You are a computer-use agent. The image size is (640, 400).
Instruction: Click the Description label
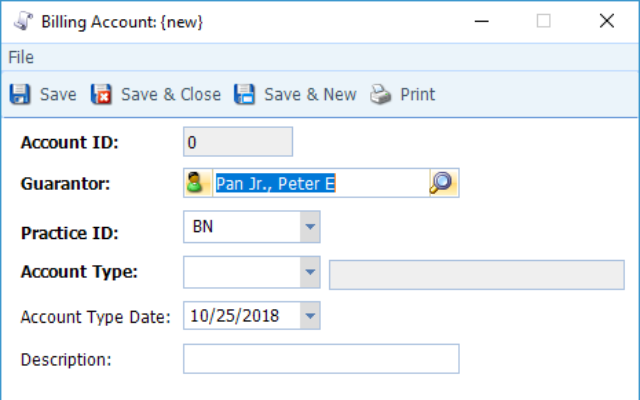(66, 360)
